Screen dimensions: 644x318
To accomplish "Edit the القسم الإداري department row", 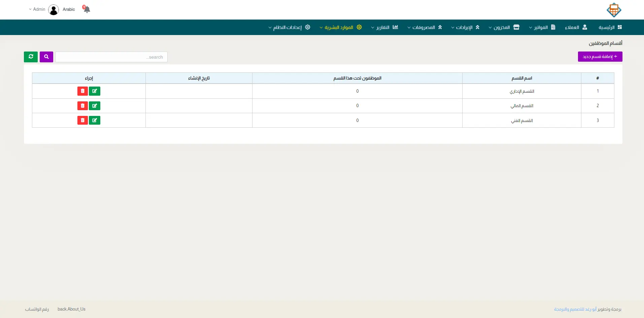I will pos(95,91).
